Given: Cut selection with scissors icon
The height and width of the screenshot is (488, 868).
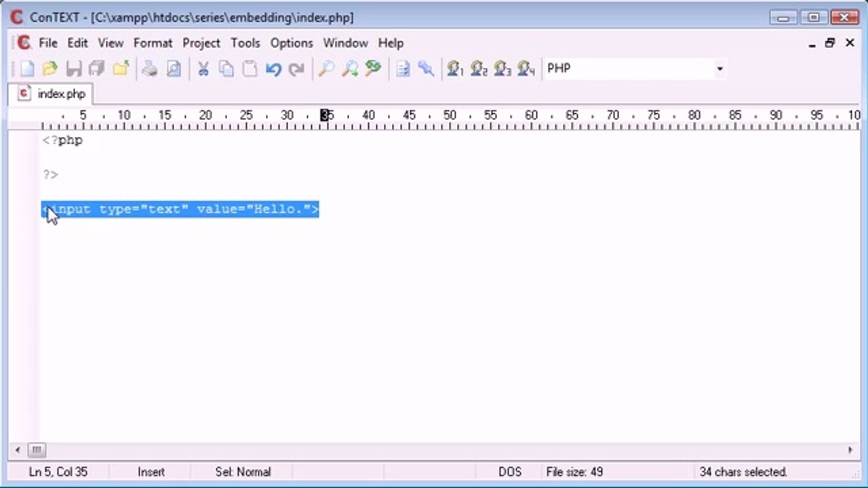Looking at the screenshot, I should [203, 68].
